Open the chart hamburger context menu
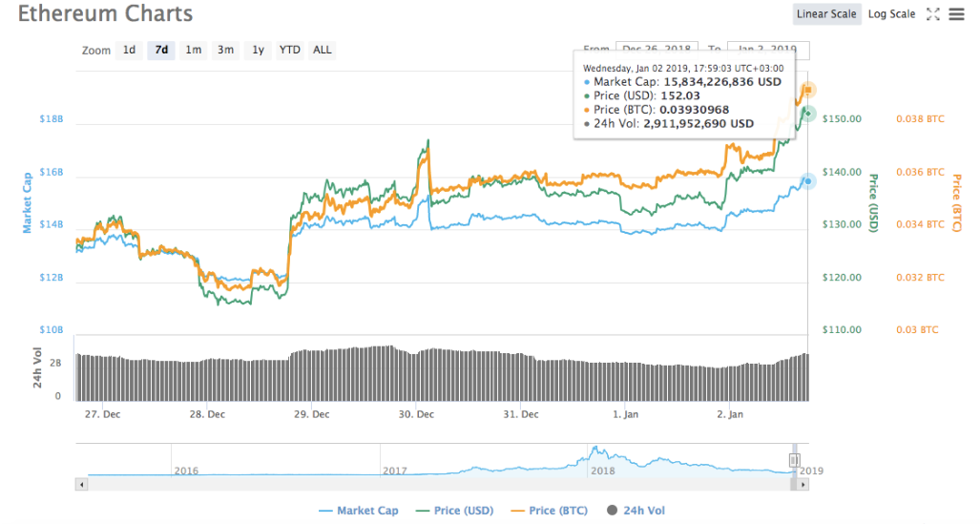The height and width of the screenshot is (524, 980). point(956,13)
